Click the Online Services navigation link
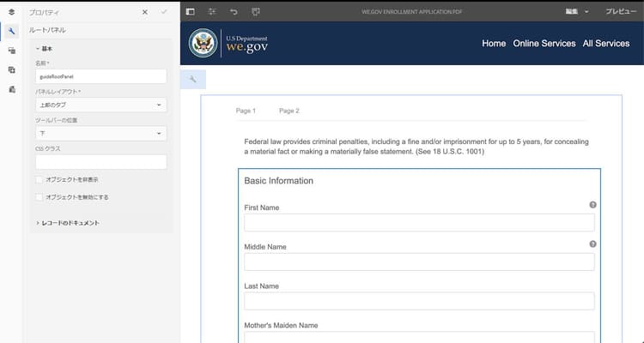 click(544, 44)
